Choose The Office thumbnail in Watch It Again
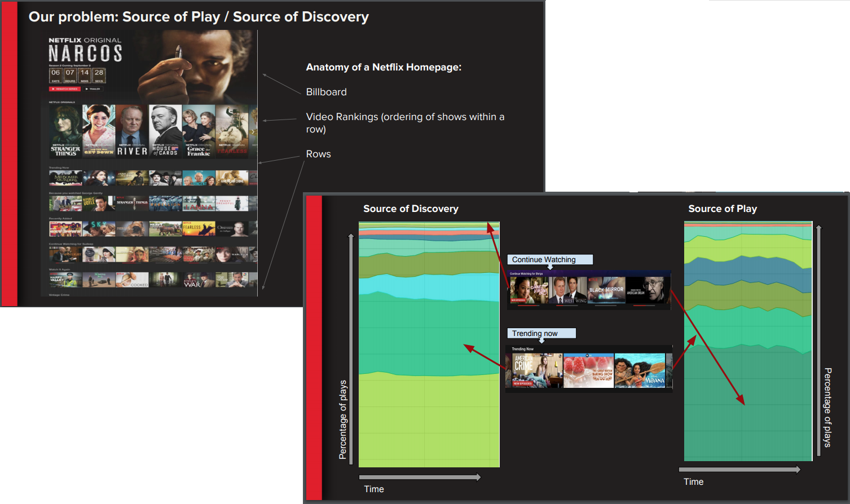850x504 pixels. coord(232,280)
